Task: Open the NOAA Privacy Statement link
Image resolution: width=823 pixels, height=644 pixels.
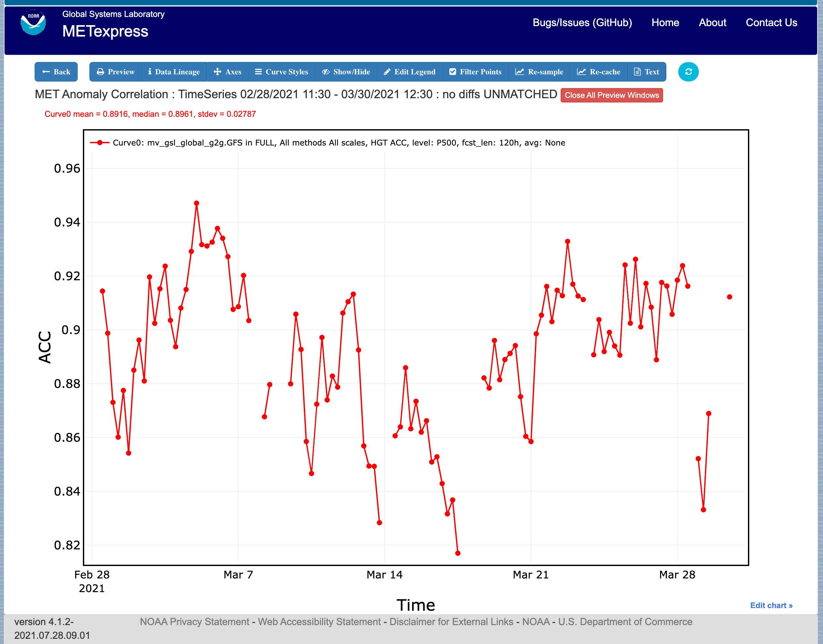Action: click(x=194, y=621)
